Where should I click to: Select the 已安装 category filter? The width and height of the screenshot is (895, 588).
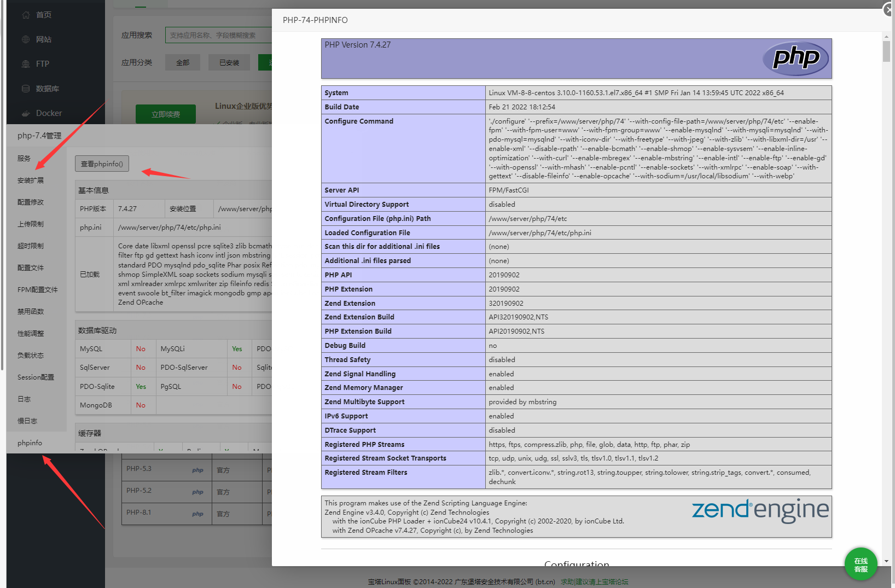229,63
